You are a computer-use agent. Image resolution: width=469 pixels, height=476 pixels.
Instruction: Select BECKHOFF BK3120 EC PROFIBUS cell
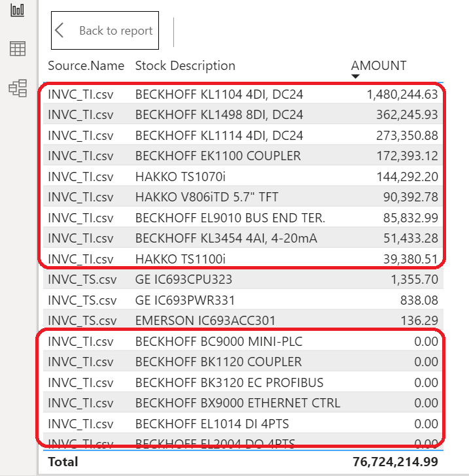pyautogui.click(x=230, y=382)
